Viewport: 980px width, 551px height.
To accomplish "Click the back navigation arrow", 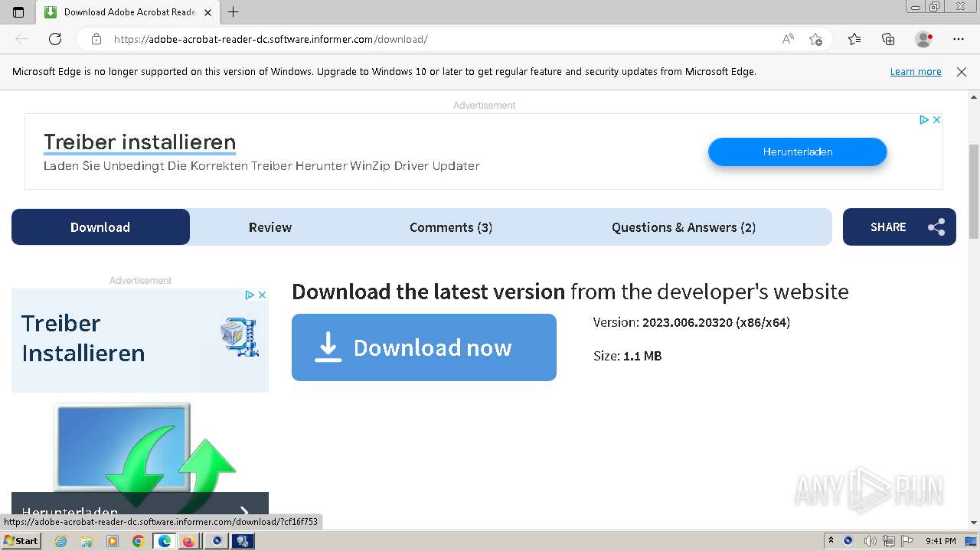I will (21, 39).
